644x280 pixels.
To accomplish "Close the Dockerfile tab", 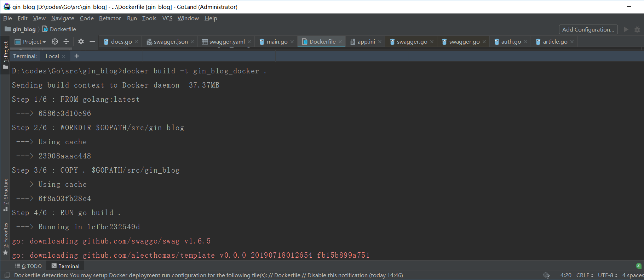I will pyautogui.click(x=340, y=42).
